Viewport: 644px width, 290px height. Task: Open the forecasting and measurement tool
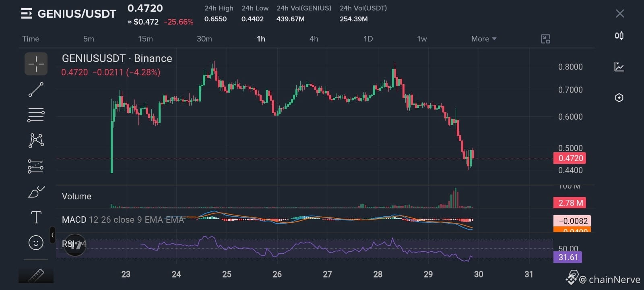pyautogui.click(x=36, y=166)
